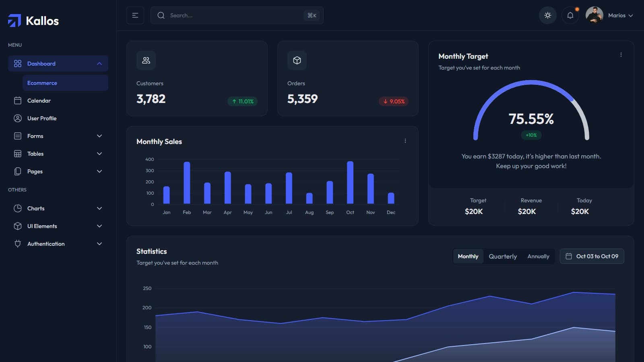Open the User Profile menu item

point(58,118)
